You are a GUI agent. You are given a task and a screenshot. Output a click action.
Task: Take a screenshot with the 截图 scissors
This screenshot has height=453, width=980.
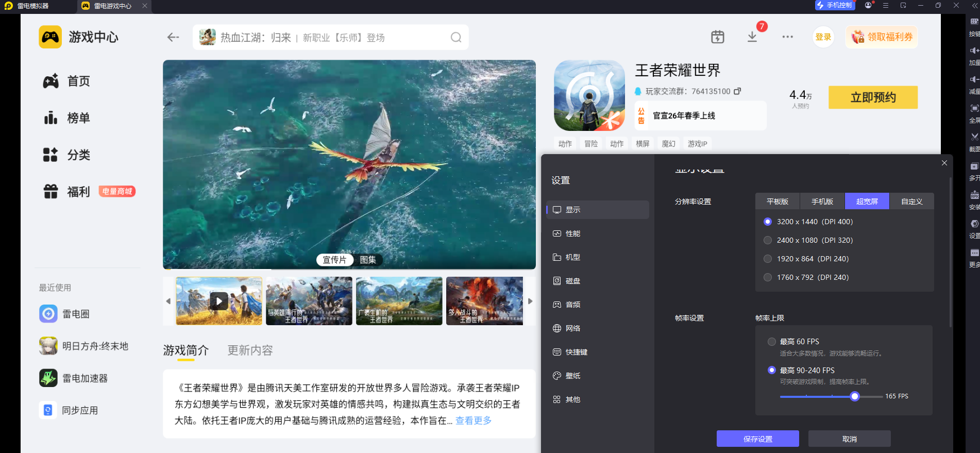pos(974,142)
